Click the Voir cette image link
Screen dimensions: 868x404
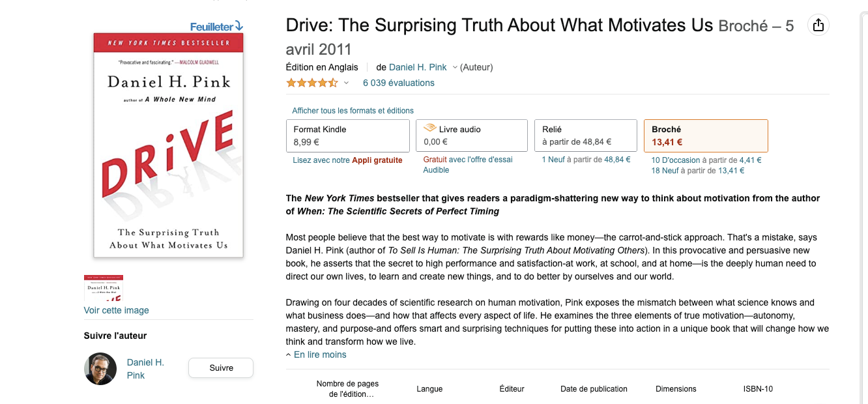117,310
